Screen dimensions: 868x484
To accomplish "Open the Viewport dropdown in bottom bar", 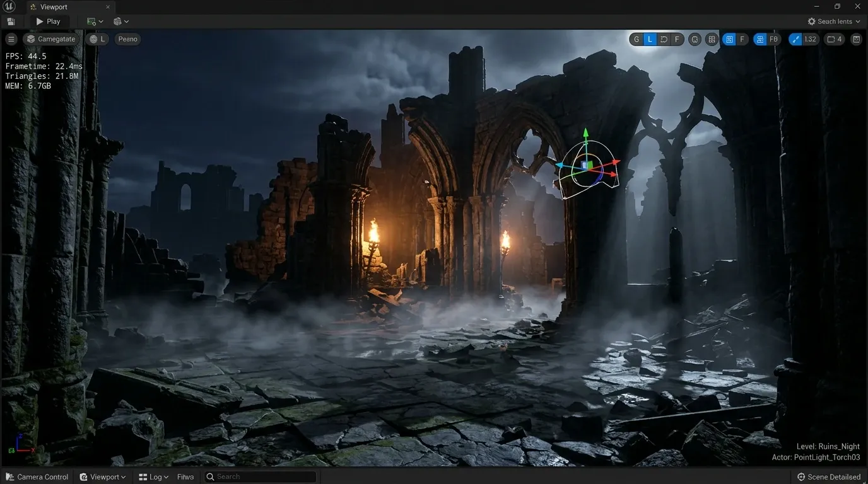I will pyautogui.click(x=102, y=477).
